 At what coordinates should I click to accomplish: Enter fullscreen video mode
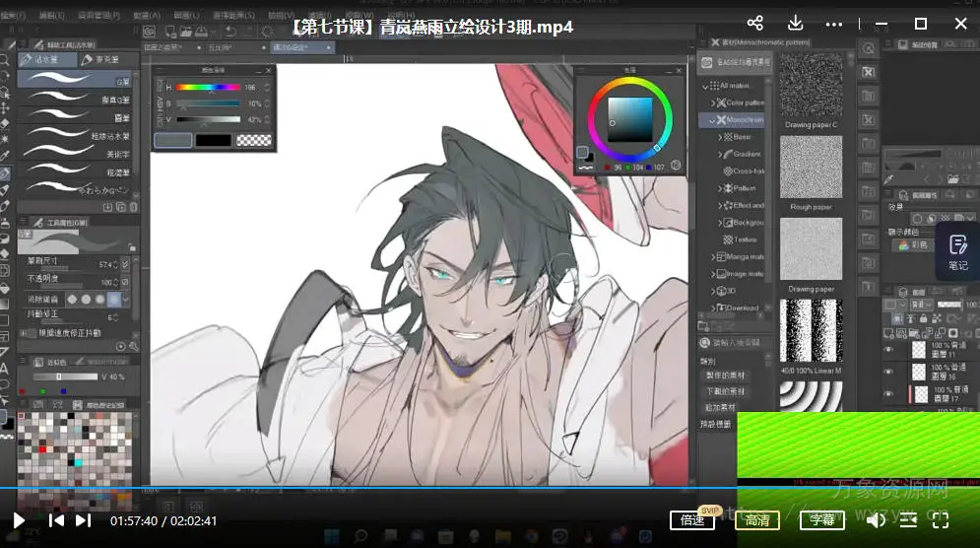click(x=941, y=520)
